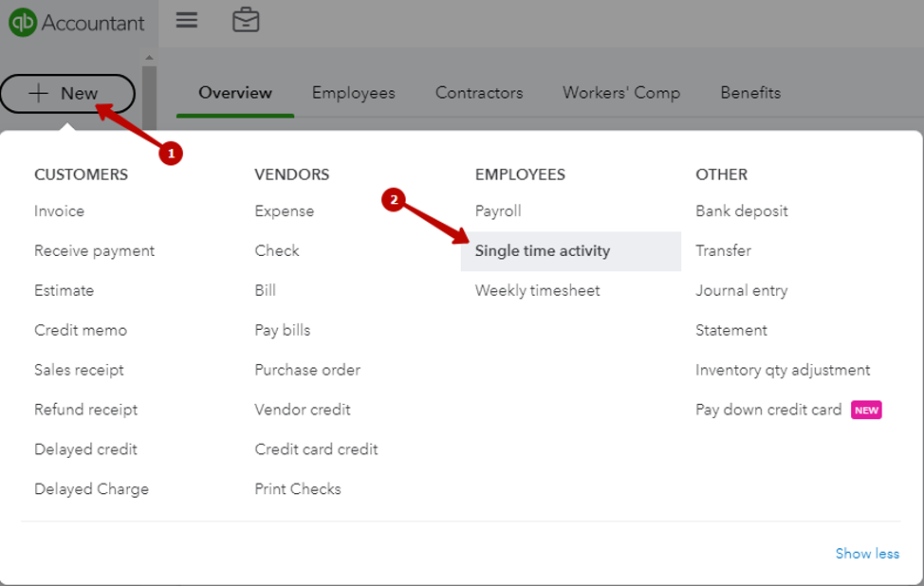Screen dimensions: 924x586
Task: Click the sidebar scroll up arrow
Action: [x=149, y=58]
